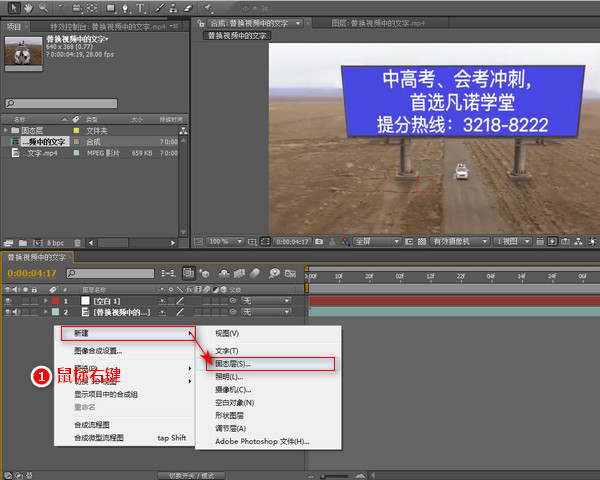Open the 有效摄像机 camera dropdown
This screenshot has width=600, height=480.
tap(460, 242)
